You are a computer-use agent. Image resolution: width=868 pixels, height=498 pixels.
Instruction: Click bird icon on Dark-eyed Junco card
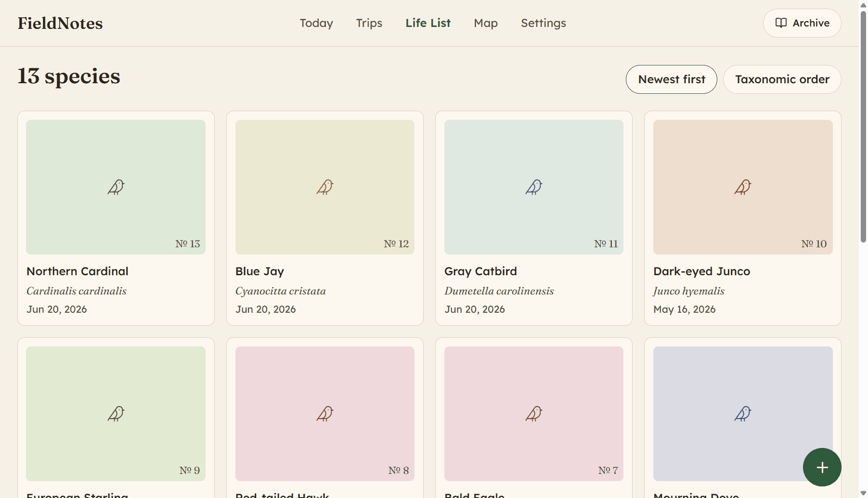pos(743,187)
